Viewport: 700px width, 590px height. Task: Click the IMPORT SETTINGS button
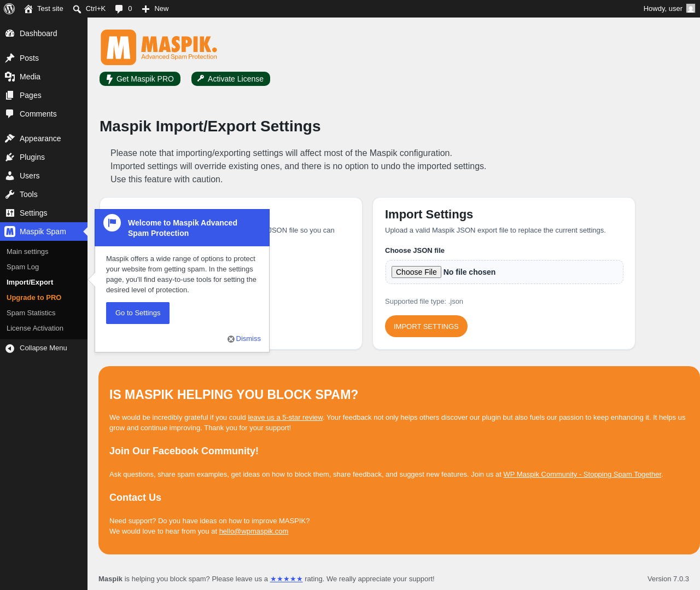click(426, 326)
